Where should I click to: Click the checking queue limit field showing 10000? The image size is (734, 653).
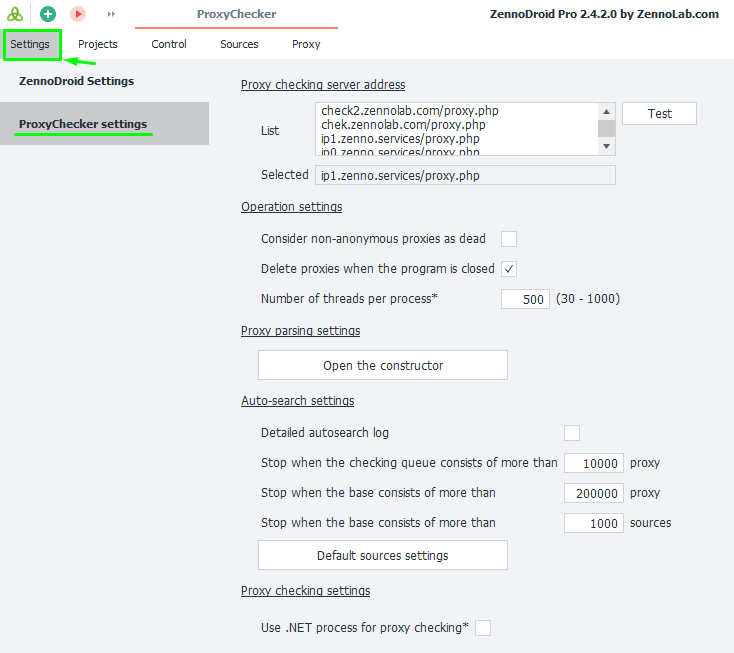click(x=594, y=463)
